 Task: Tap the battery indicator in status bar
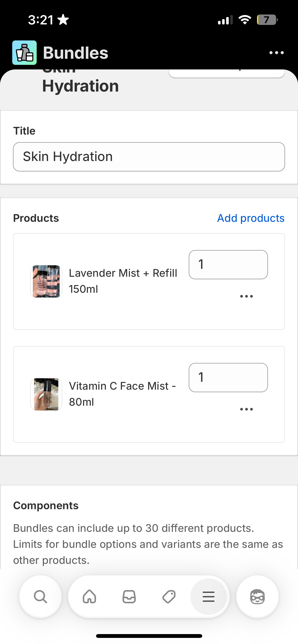(x=267, y=20)
